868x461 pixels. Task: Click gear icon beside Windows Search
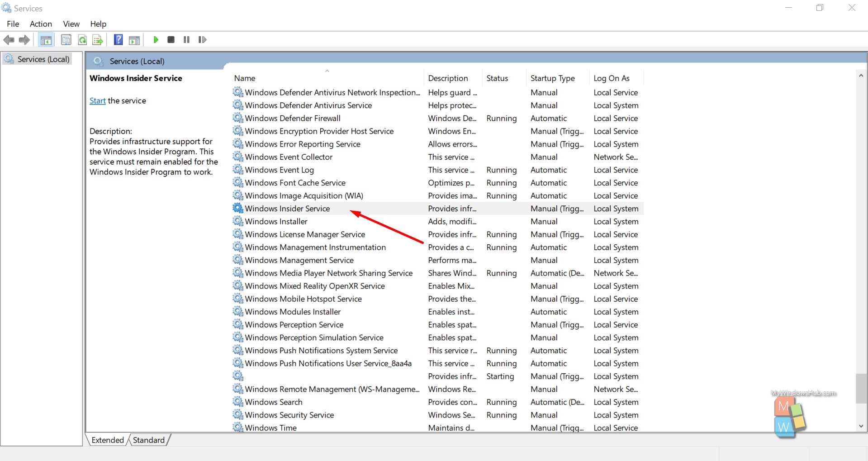(x=238, y=402)
